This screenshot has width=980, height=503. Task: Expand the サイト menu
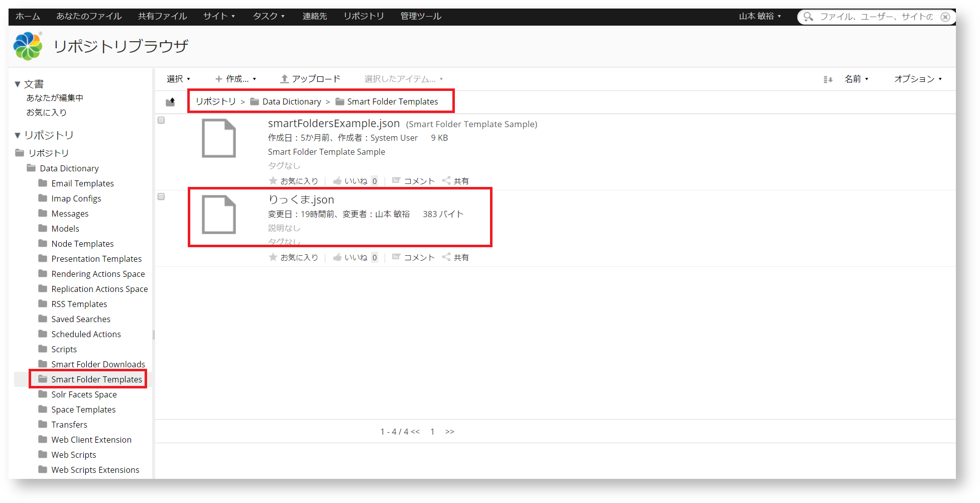coord(219,16)
